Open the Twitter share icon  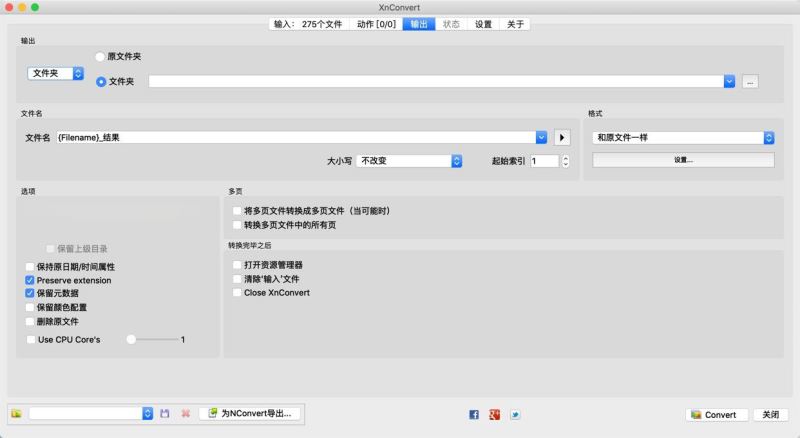tap(515, 415)
